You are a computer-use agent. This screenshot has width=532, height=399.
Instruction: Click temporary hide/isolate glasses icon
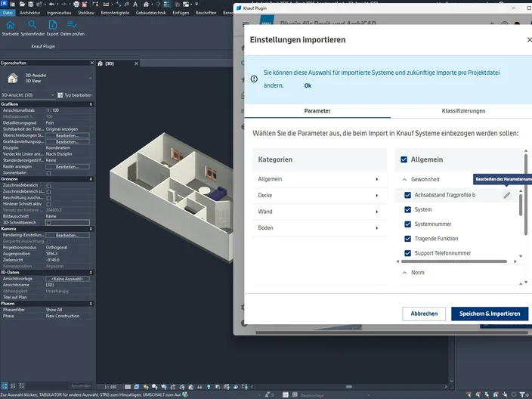point(199,386)
